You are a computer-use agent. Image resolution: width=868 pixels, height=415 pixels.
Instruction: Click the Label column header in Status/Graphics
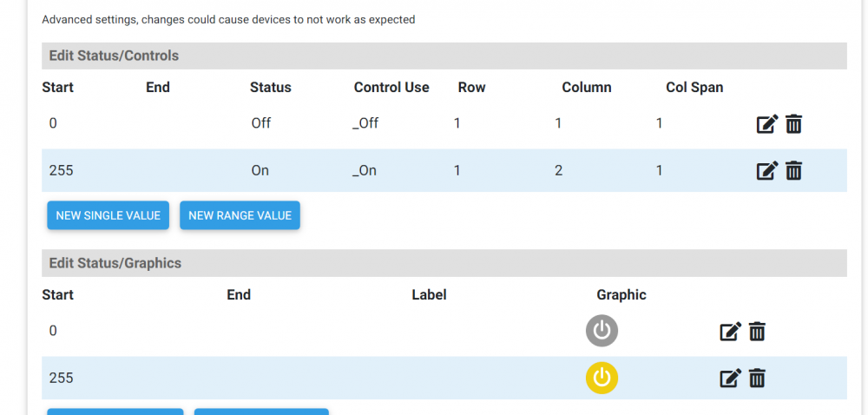[x=429, y=295]
